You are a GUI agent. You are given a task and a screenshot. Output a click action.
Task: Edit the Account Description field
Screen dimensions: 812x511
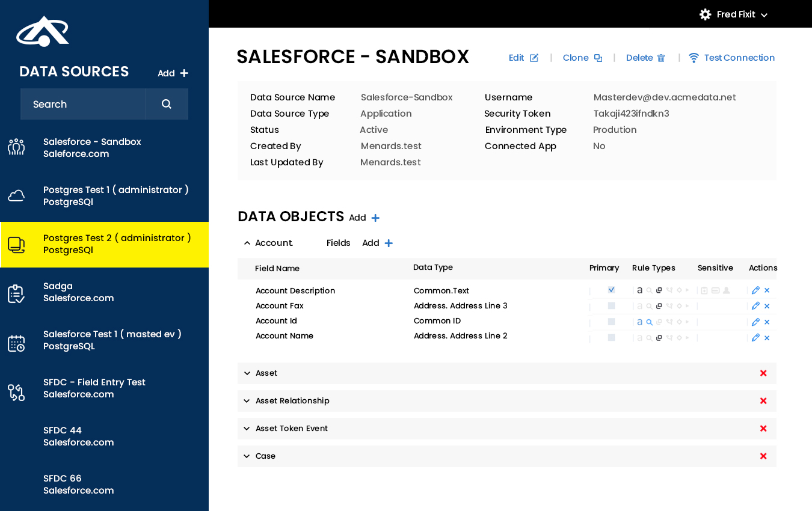755,290
